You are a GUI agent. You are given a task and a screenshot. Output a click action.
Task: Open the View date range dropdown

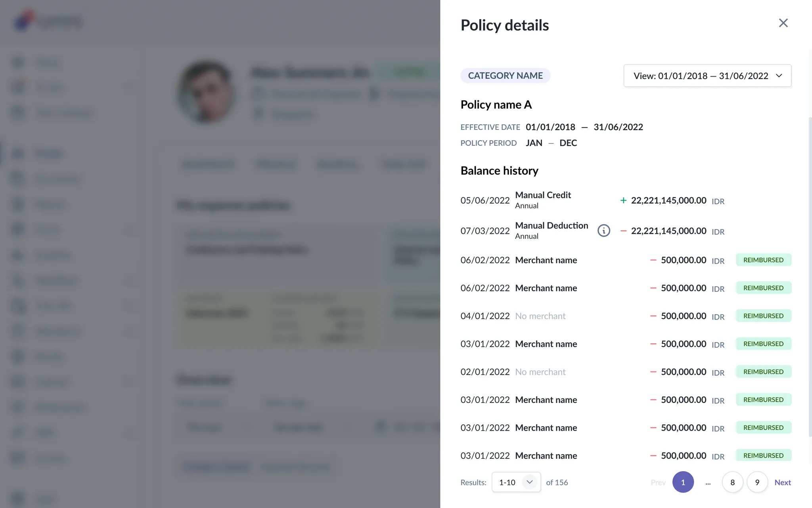coord(707,75)
